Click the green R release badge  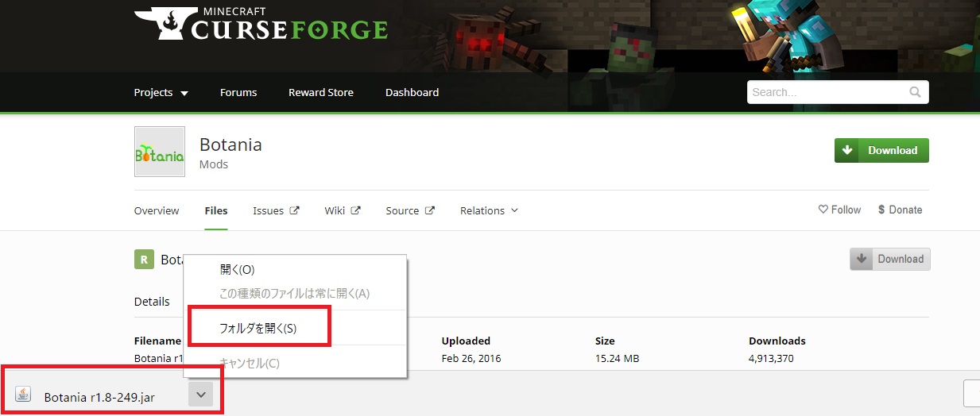pos(144,259)
